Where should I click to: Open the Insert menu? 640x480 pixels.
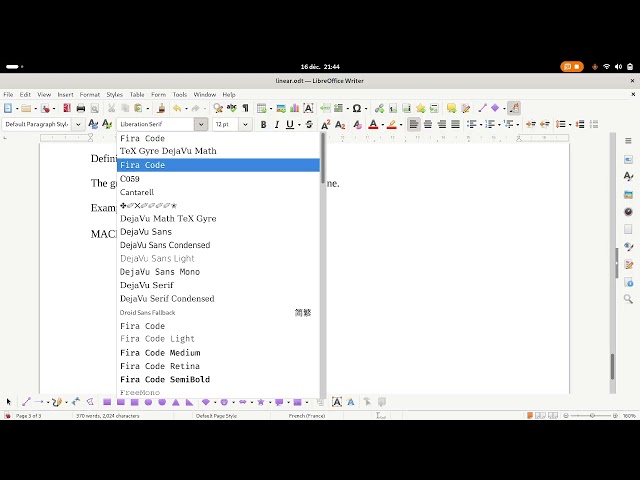point(65,94)
